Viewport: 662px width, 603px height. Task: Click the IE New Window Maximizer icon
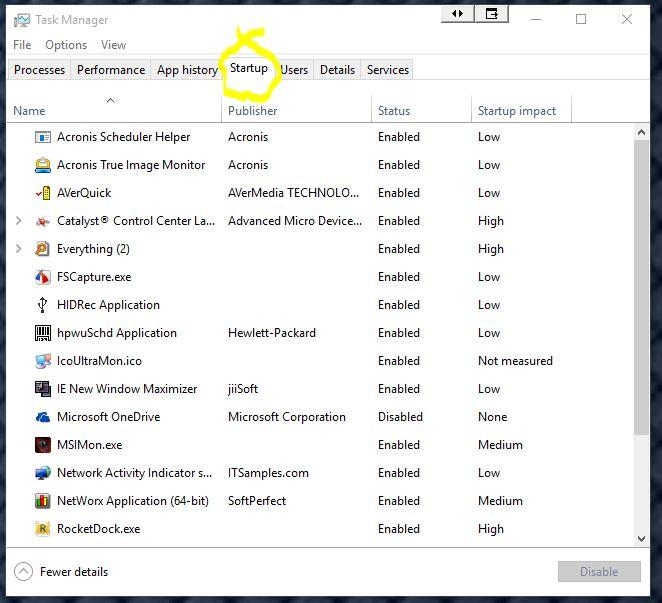click(x=43, y=389)
